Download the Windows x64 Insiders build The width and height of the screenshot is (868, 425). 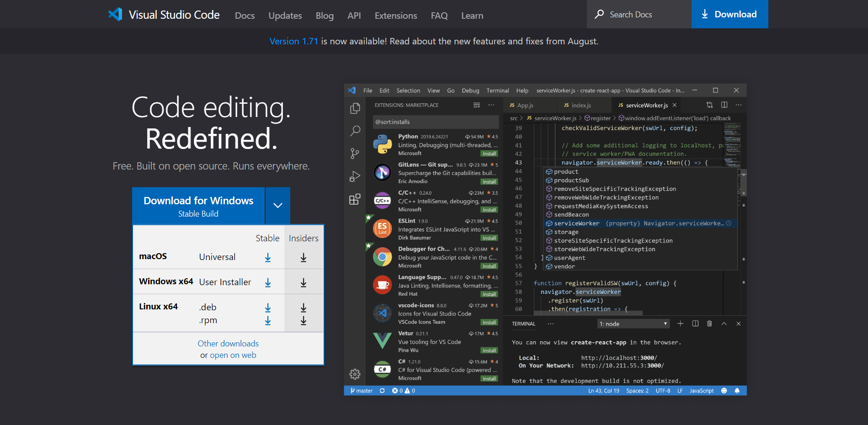click(304, 283)
